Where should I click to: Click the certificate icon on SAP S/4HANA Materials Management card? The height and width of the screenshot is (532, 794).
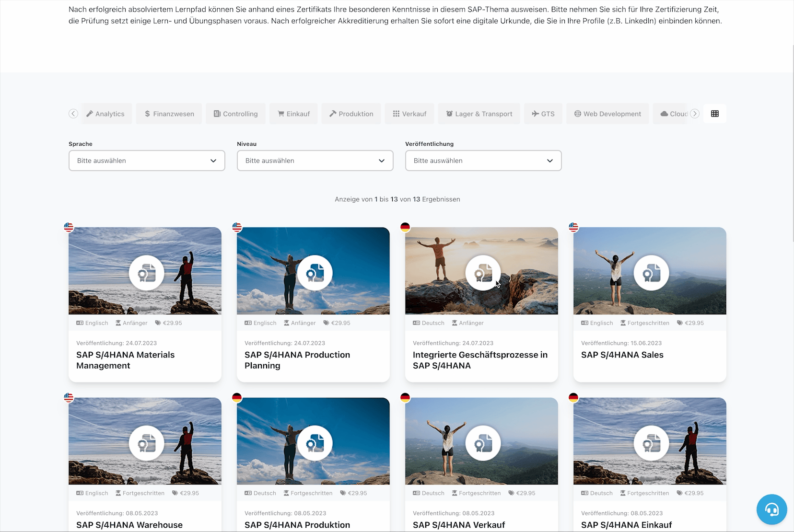coord(147,273)
